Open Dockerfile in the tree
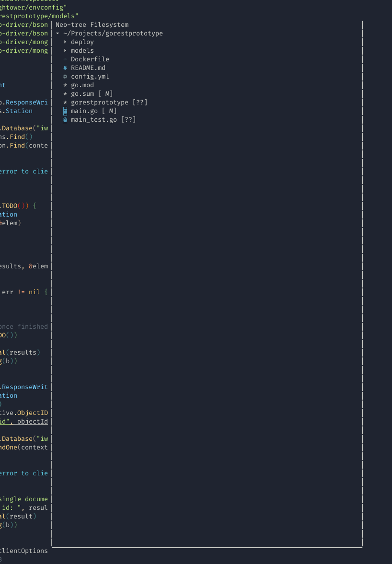The height and width of the screenshot is (564, 392). (x=90, y=59)
